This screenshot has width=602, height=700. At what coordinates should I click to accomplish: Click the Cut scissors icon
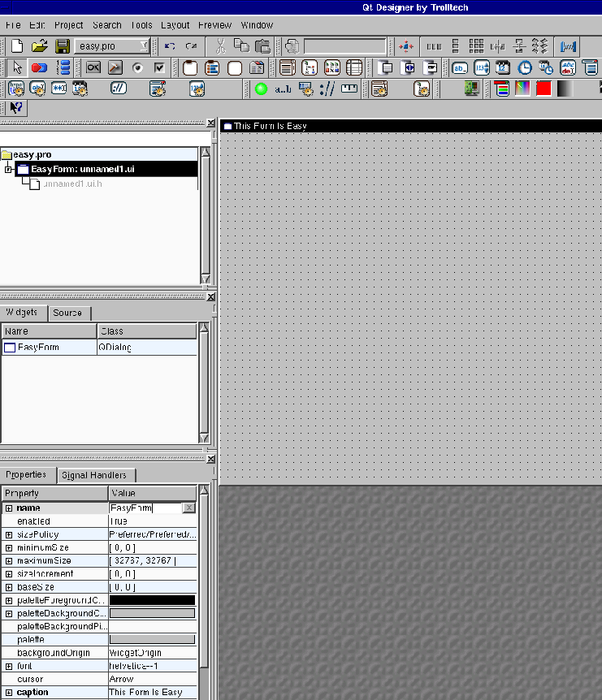click(x=220, y=46)
